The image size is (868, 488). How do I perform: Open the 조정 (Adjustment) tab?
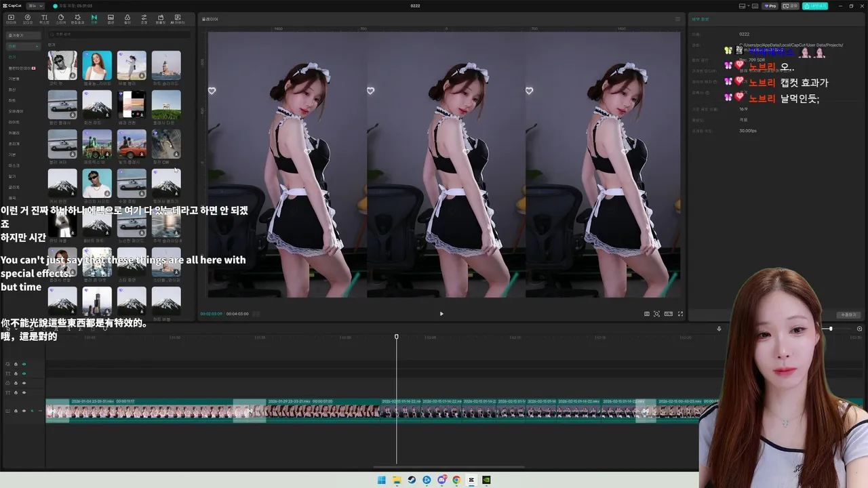144,19
